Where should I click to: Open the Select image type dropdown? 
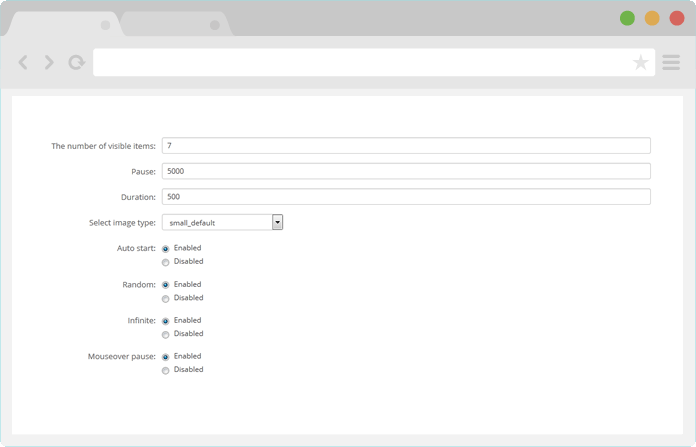222,222
